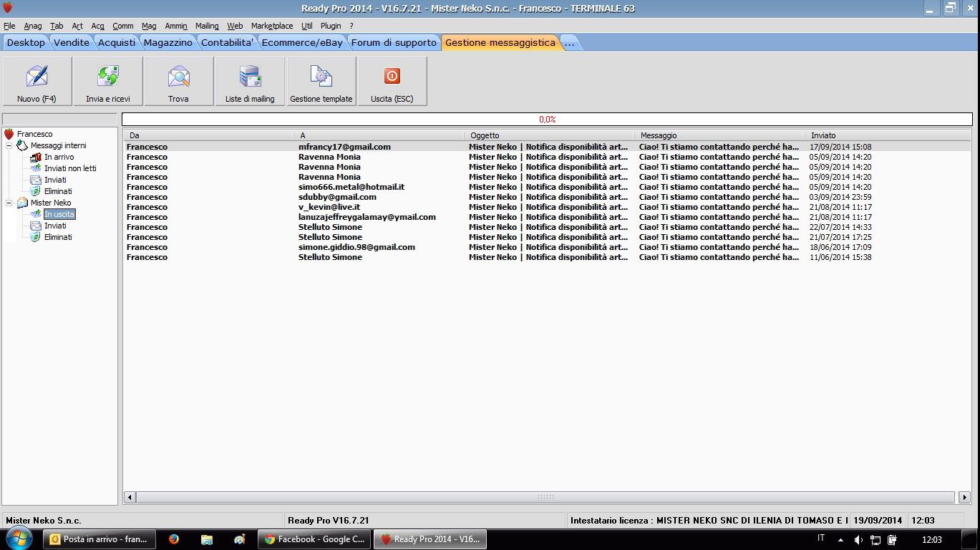The image size is (980, 550).
Task: Select the Francesco root node in the tree
Action: coord(34,134)
